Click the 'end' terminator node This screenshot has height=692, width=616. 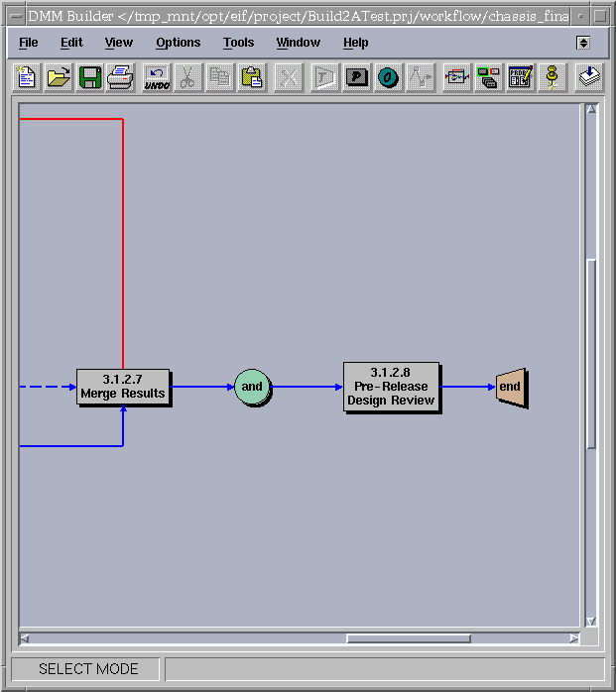click(x=509, y=387)
